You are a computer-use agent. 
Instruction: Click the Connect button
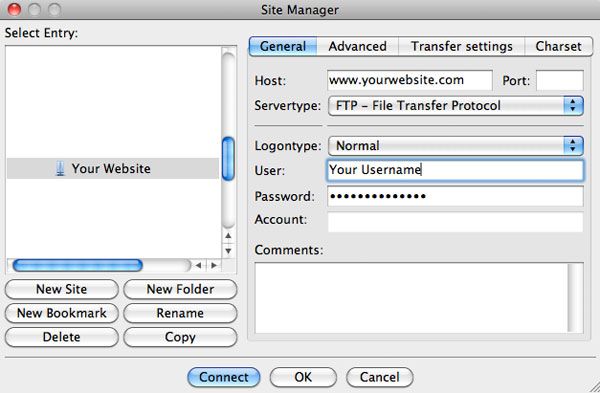pos(224,377)
